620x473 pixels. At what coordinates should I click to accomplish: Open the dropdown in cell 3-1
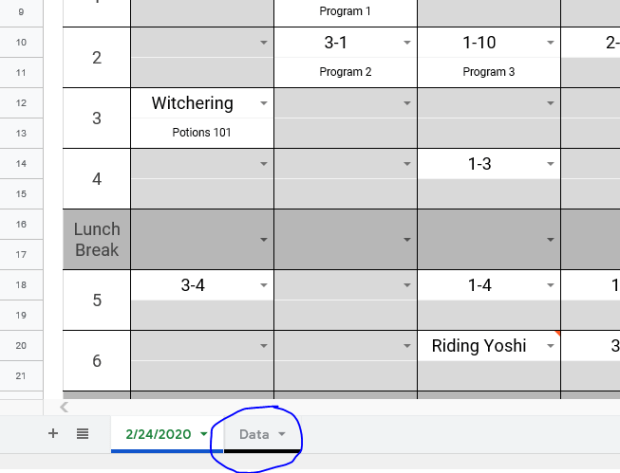tap(407, 43)
